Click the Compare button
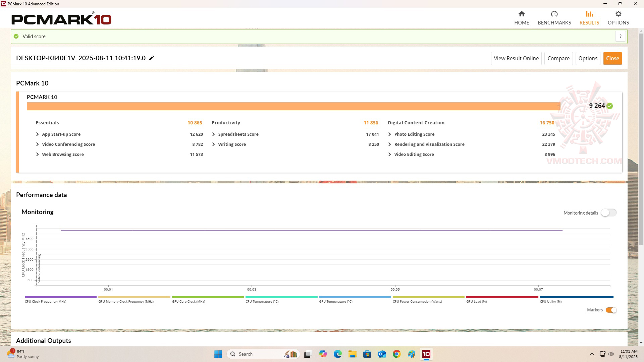The width and height of the screenshot is (644, 362). (558, 58)
